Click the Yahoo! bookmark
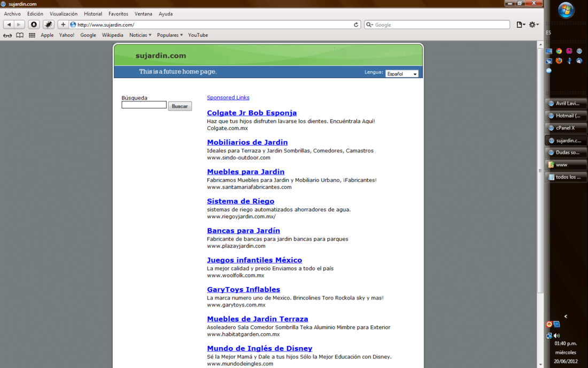Viewport: 588px width, 368px height. tap(67, 35)
